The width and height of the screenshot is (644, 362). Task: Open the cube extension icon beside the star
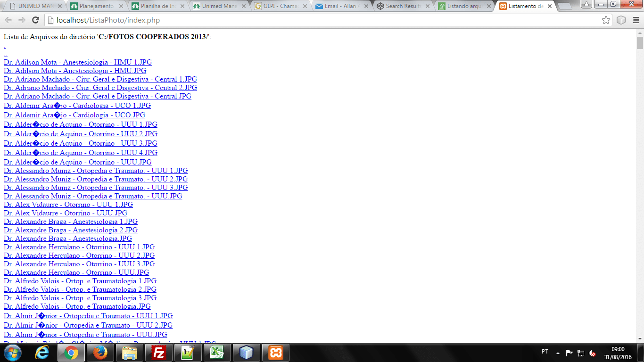pos(621,20)
